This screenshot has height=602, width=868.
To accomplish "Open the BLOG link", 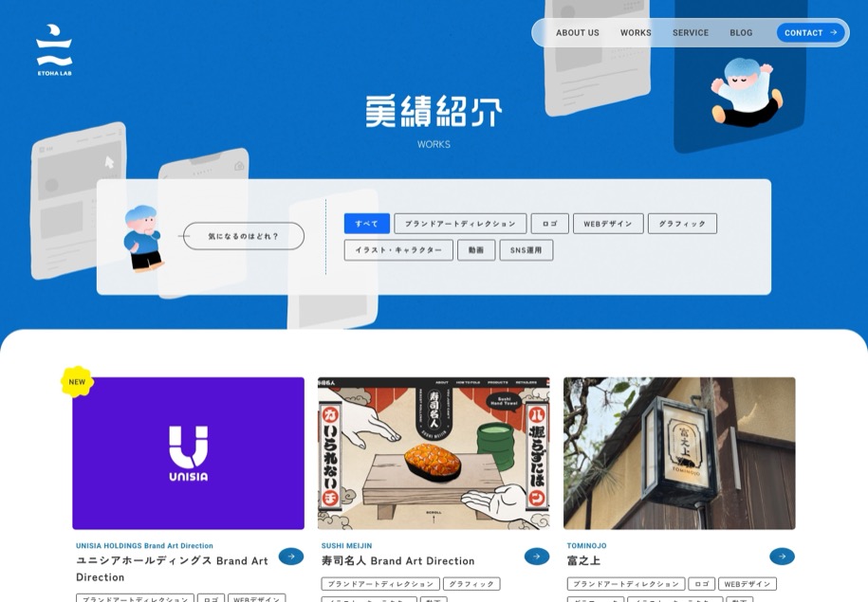I will [x=741, y=32].
